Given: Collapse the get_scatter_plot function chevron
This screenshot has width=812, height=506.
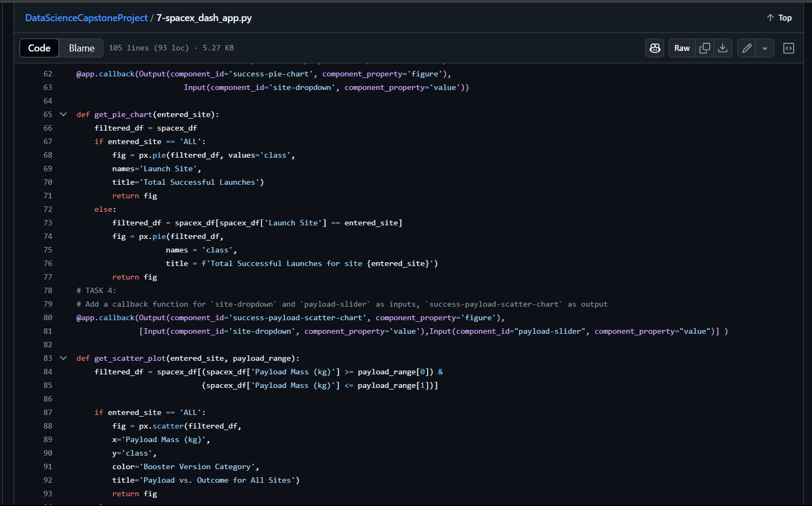Looking at the screenshot, I should [x=63, y=358].
